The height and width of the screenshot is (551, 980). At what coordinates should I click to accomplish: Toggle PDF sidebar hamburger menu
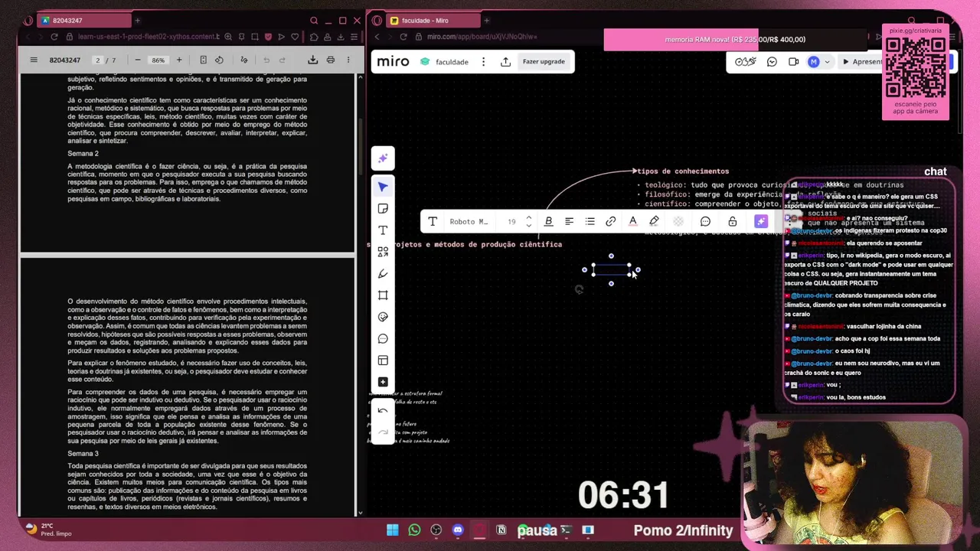(x=34, y=60)
